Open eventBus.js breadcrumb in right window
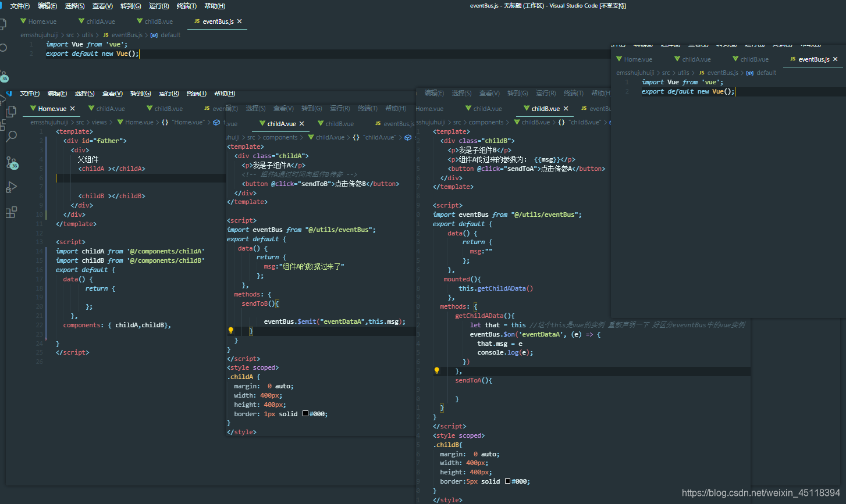Image resolution: width=846 pixels, height=504 pixels. click(x=723, y=73)
